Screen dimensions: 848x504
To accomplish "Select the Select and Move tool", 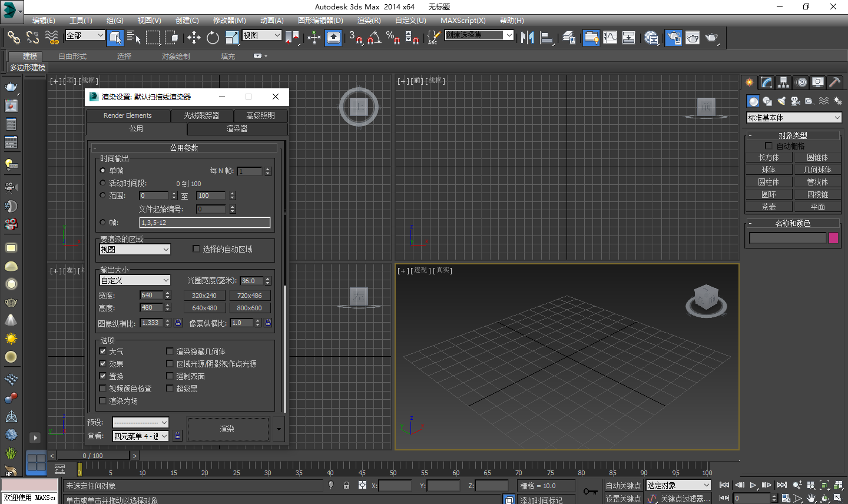I will click(x=194, y=38).
